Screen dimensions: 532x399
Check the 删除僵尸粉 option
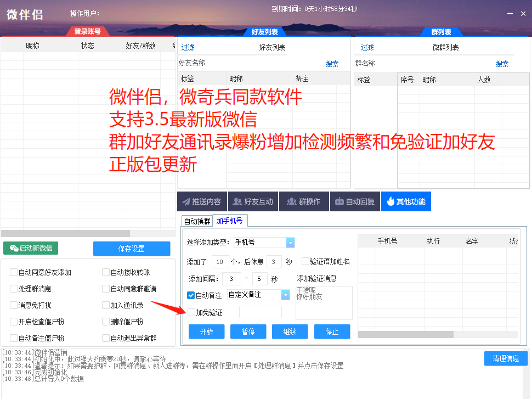106,321
